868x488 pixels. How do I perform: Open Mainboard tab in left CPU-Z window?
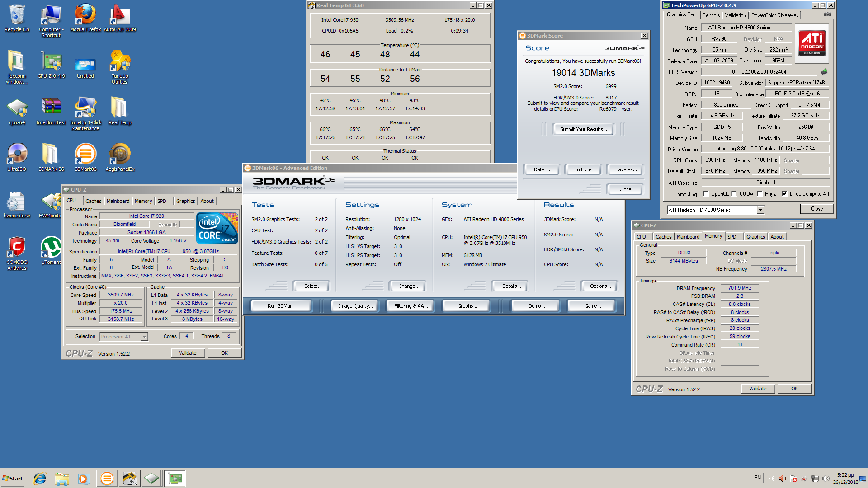[118, 201]
